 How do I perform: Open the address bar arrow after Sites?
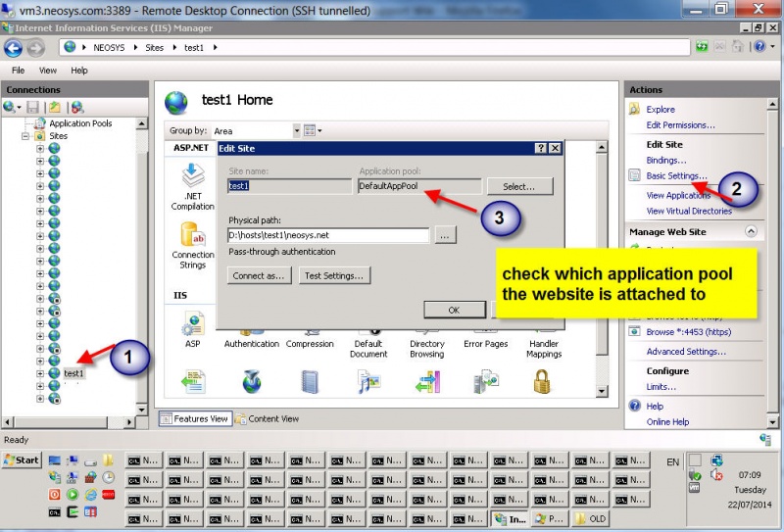174,47
